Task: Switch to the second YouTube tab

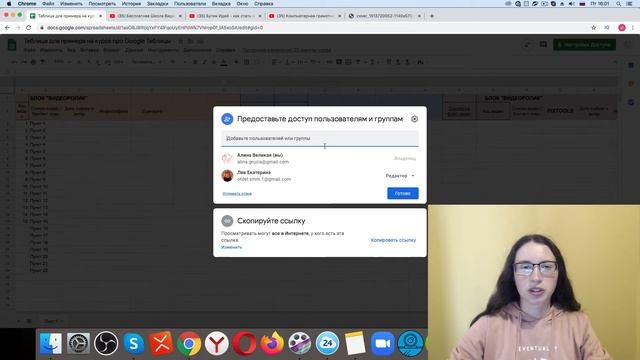Action: 145,16
